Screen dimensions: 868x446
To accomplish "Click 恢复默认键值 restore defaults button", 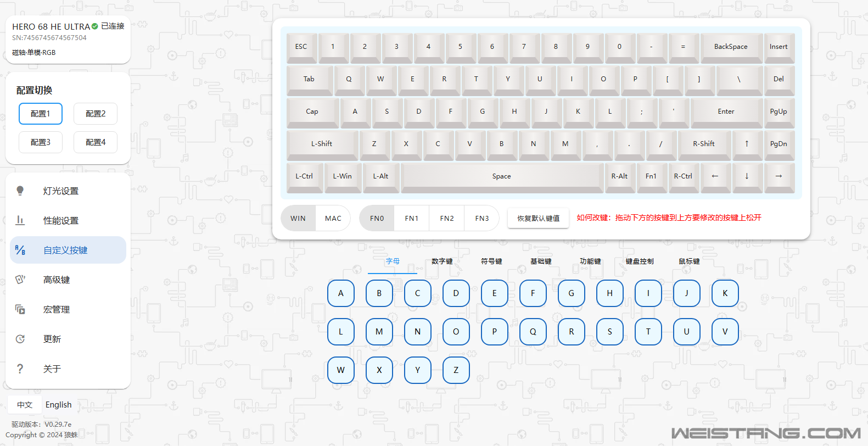I will (x=539, y=218).
